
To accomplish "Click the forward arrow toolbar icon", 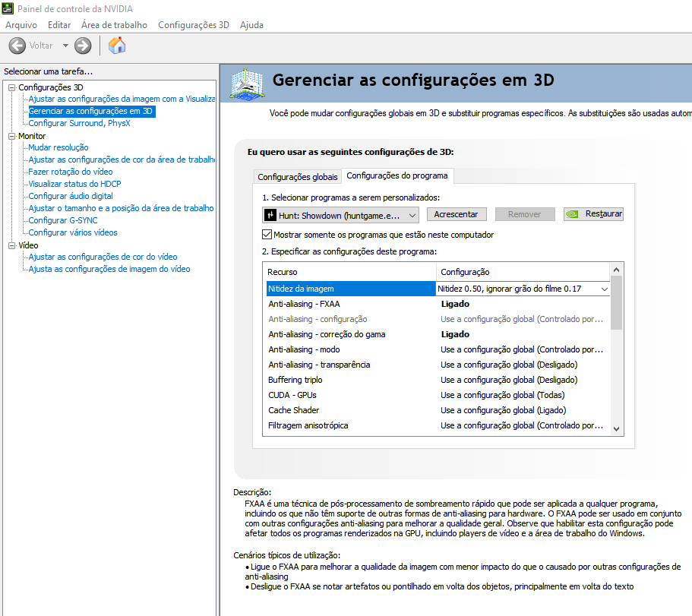I will [83, 46].
